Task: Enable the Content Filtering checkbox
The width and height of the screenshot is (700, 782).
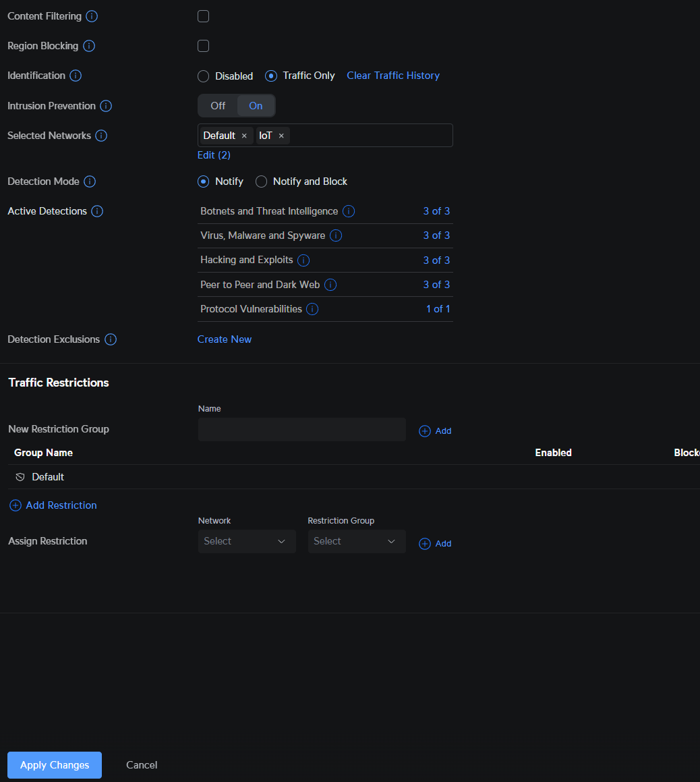Action: click(x=203, y=16)
